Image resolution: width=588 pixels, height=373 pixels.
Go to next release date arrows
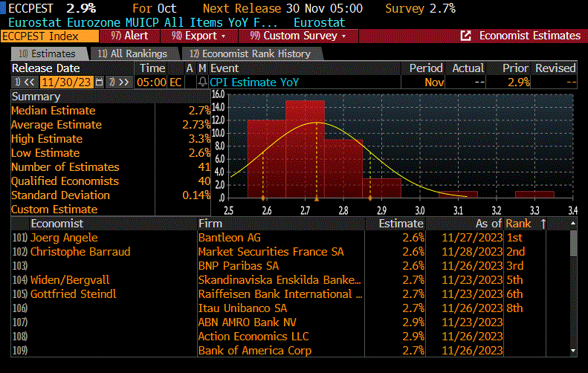click(119, 82)
